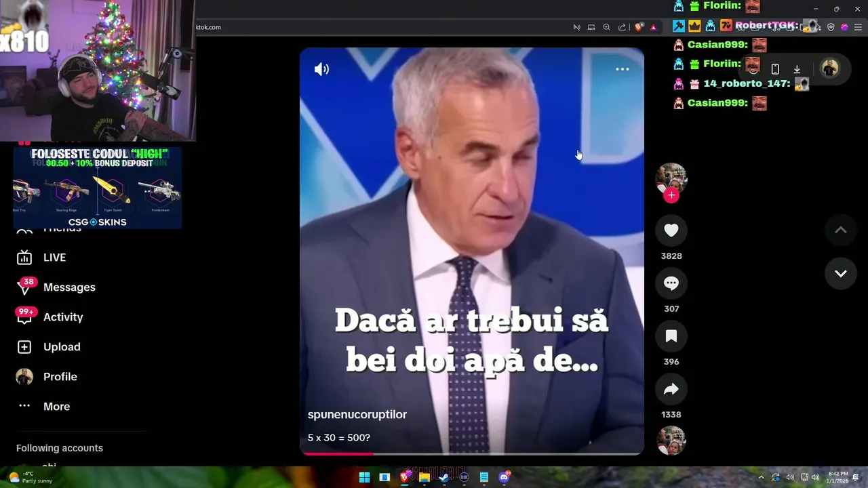Click the browser share page icon
Viewport: 868px width, 488px height.
(622, 27)
